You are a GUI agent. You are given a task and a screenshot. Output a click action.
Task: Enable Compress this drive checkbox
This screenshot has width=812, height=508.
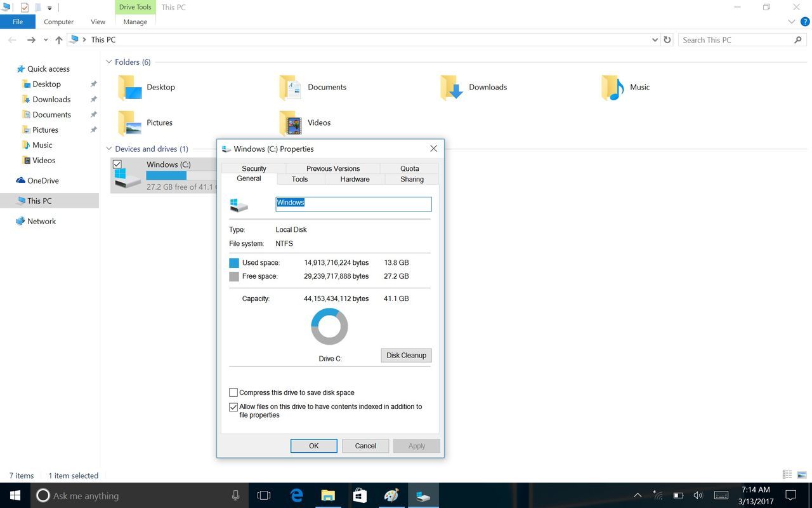pyautogui.click(x=233, y=392)
